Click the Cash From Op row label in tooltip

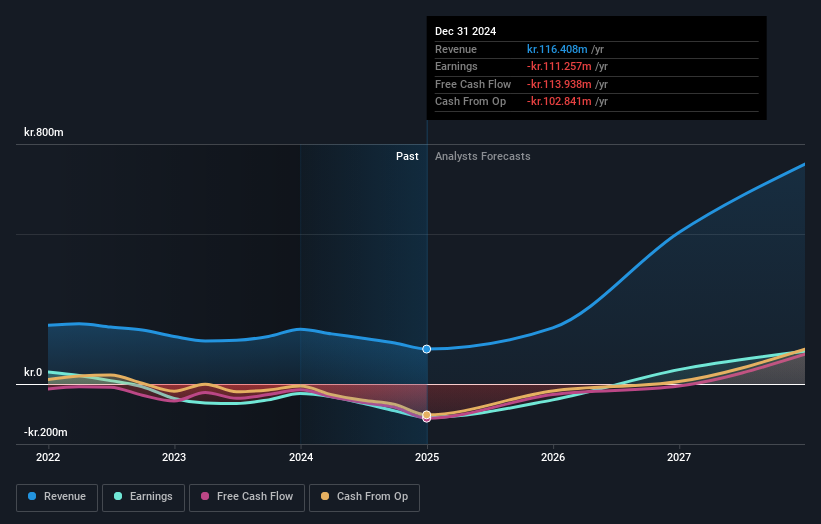(x=470, y=102)
